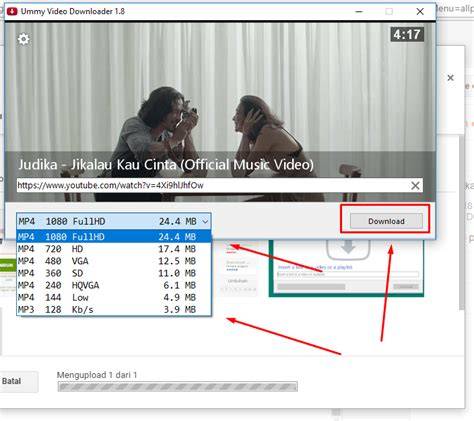
Task: Click the video title Judika - Jikalau Kau Cinta
Action: click(x=166, y=165)
